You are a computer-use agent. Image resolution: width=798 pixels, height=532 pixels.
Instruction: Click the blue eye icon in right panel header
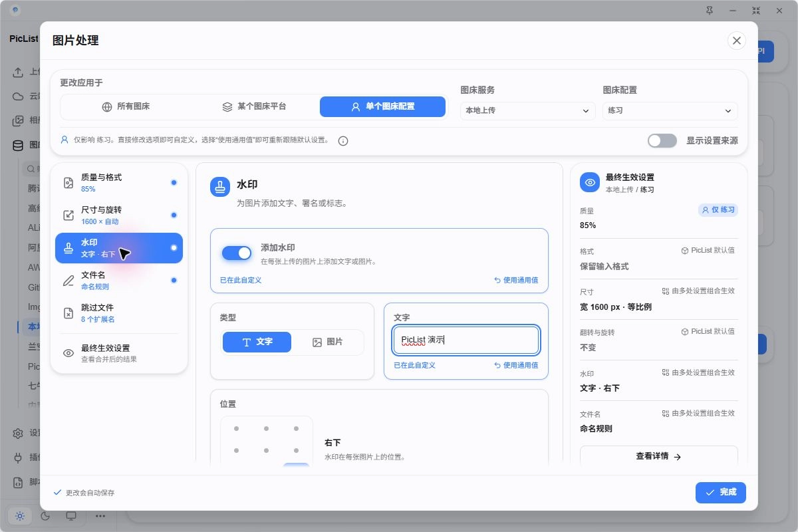pyautogui.click(x=590, y=183)
